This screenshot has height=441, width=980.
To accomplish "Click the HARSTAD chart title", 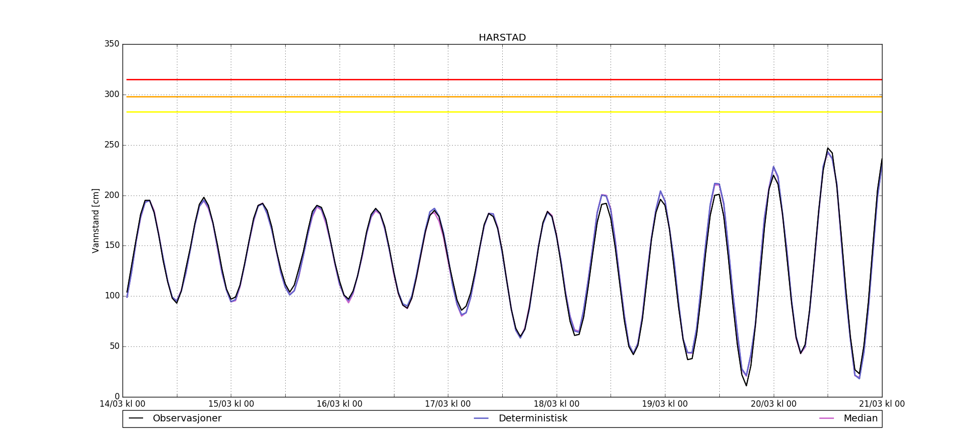I will 502,38.
